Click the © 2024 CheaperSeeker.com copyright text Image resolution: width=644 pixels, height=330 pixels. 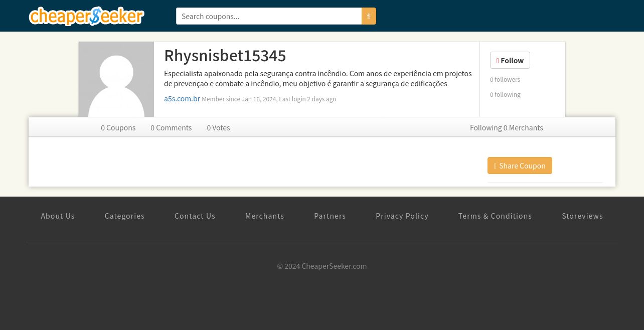[322, 266]
